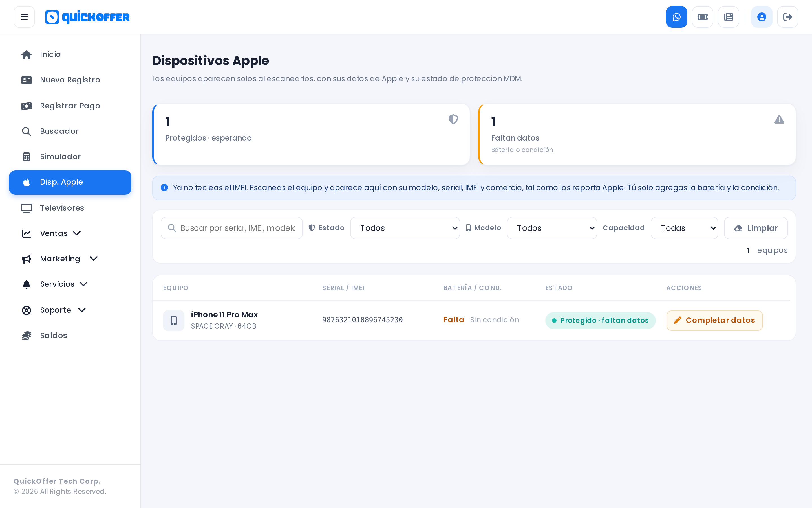The image size is (812, 508).
Task: Open Registrar Pago page
Action: 70,106
